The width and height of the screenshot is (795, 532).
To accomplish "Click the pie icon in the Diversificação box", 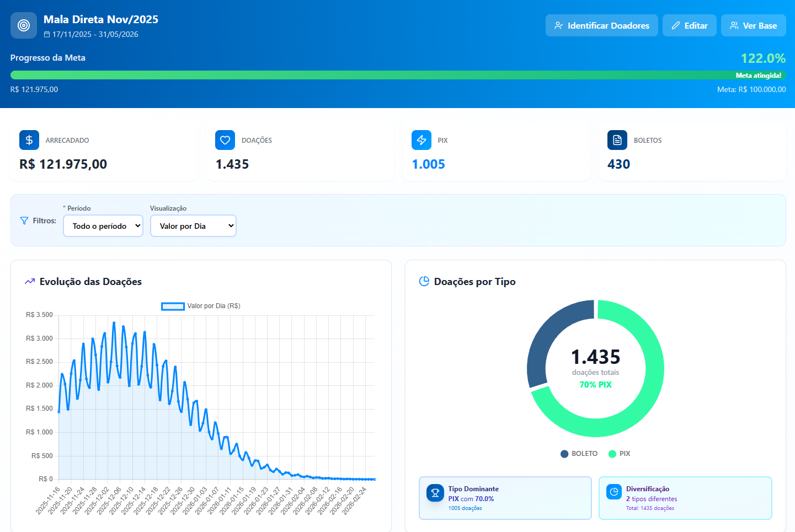I will [614, 493].
